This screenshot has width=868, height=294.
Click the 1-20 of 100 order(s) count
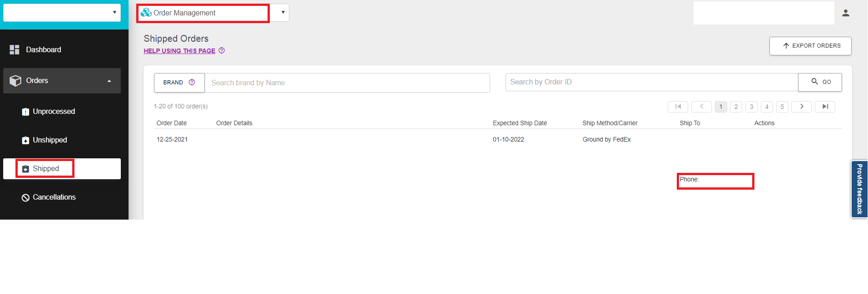pyautogui.click(x=180, y=106)
